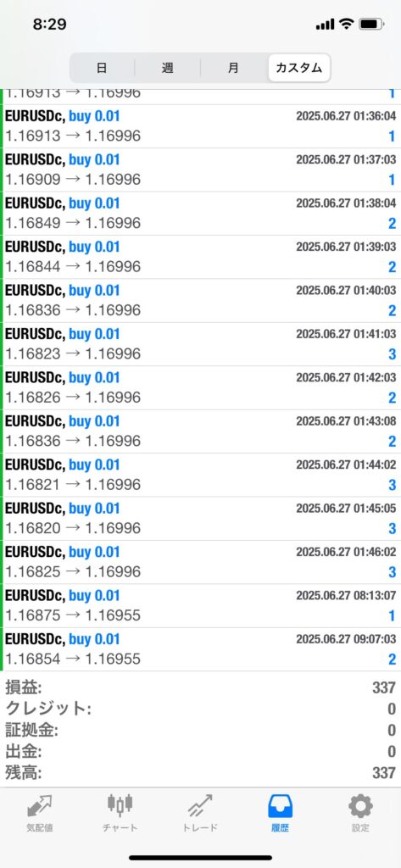Open the 気配値 quotes icon
Screen dimensions: 401x868
tap(40, 806)
